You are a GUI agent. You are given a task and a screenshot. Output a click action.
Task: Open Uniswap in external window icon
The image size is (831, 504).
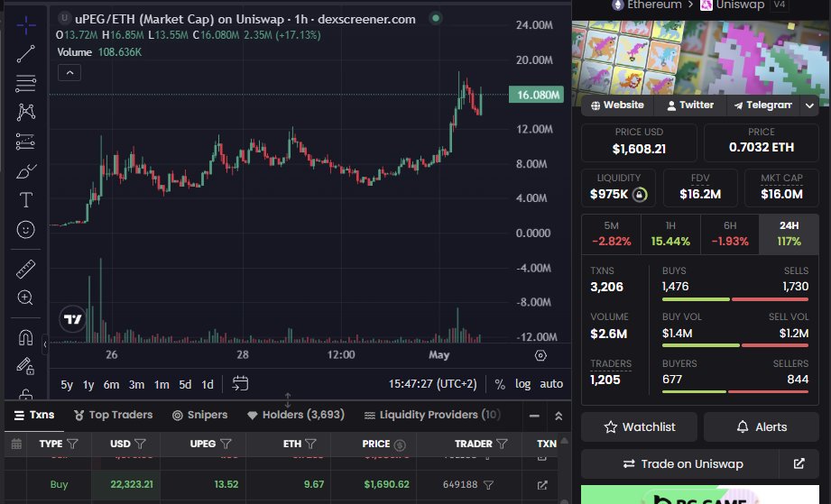coord(799,464)
